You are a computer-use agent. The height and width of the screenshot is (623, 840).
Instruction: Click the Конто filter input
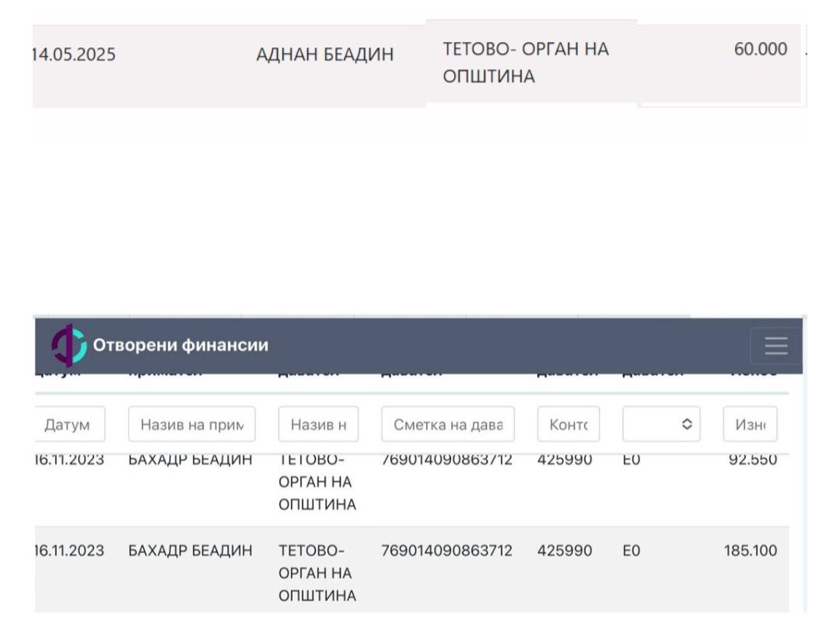pyautogui.click(x=568, y=425)
